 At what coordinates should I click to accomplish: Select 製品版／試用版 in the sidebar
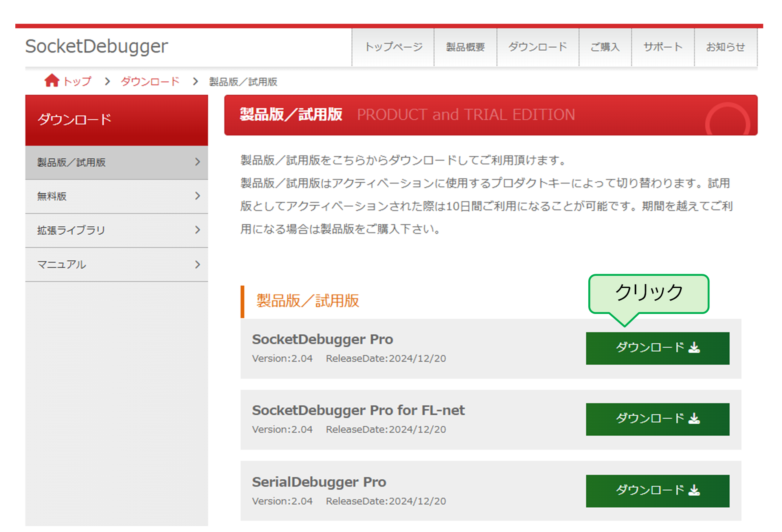(116, 162)
